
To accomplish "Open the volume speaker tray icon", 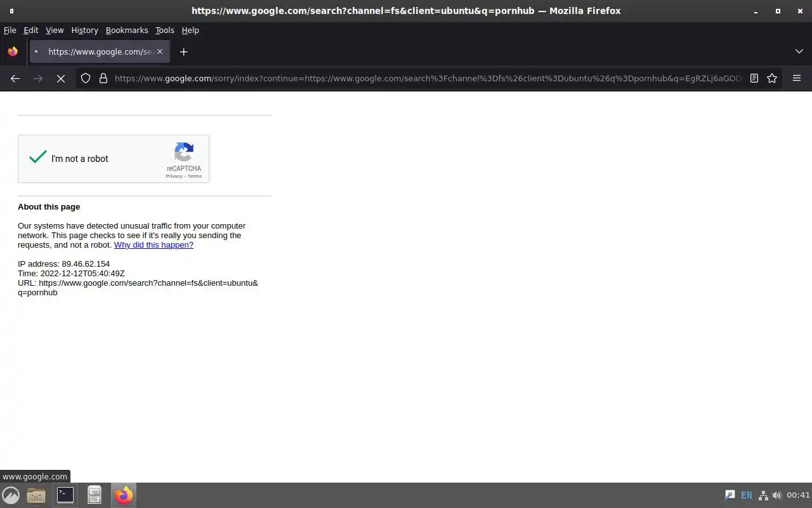I will [x=777, y=495].
